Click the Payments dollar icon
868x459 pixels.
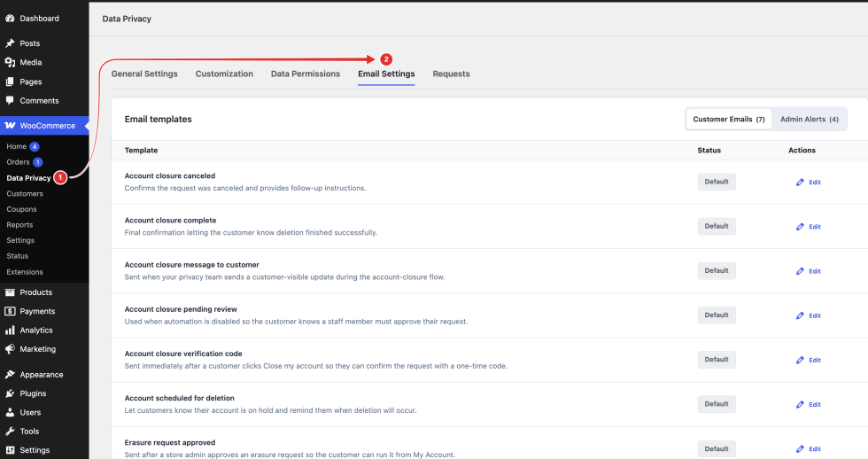[x=10, y=311]
